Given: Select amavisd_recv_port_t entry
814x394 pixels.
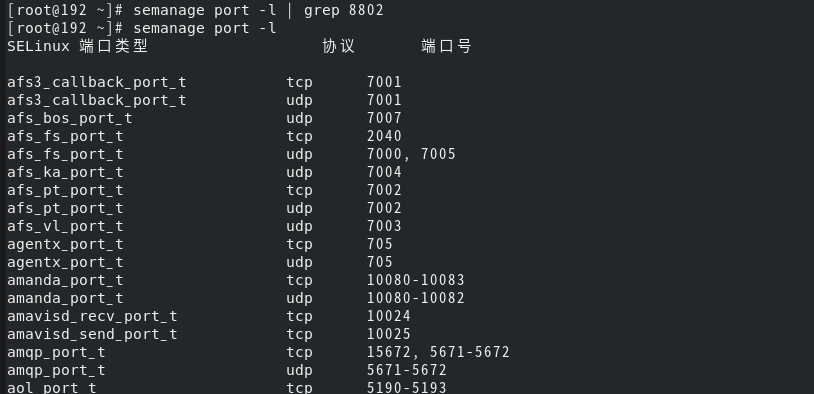Looking at the screenshot, I should (92, 316).
